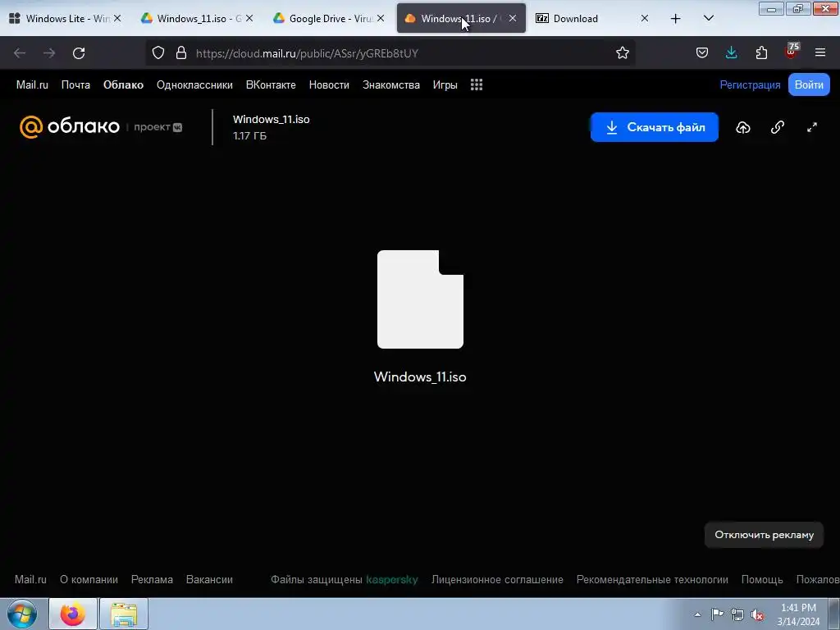Open the Pocket save icon
The height and width of the screenshot is (630, 840).
click(702, 53)
